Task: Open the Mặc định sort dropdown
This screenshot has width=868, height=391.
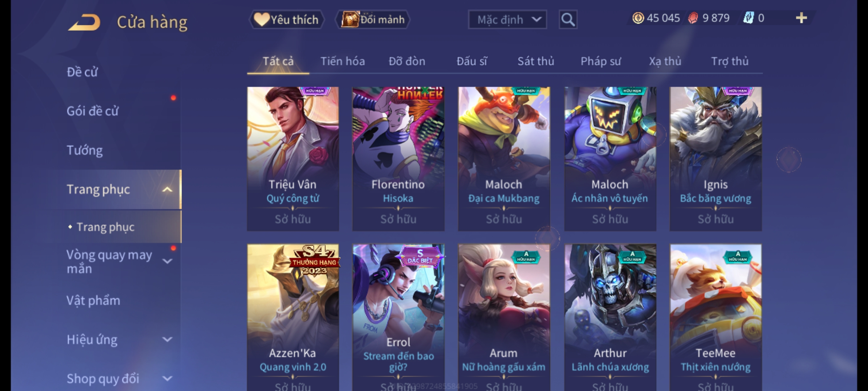Action: pos(507,20)
